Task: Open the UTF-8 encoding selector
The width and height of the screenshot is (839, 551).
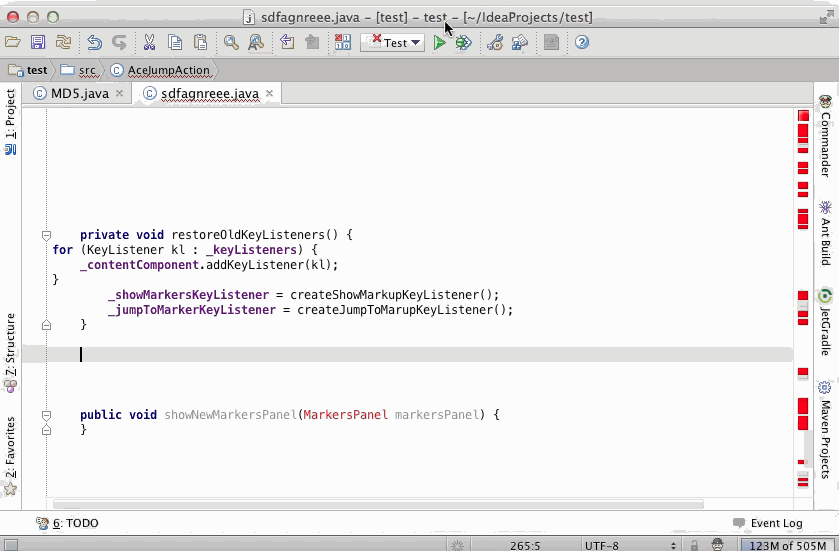Action: pyautogui.click(x=630, y=546)
